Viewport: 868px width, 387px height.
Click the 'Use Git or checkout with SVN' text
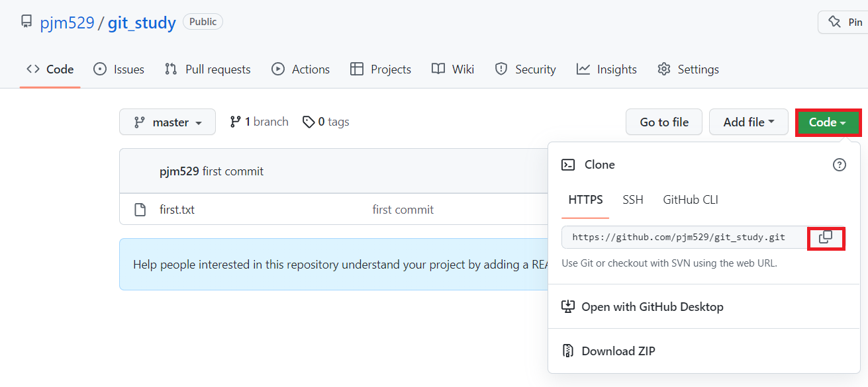click(x=669, y=263)
